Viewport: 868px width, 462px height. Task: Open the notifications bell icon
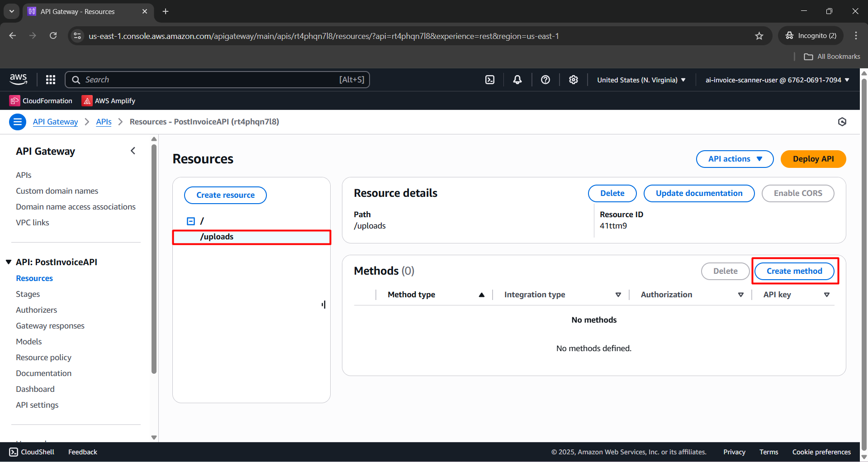pos(517,80)
